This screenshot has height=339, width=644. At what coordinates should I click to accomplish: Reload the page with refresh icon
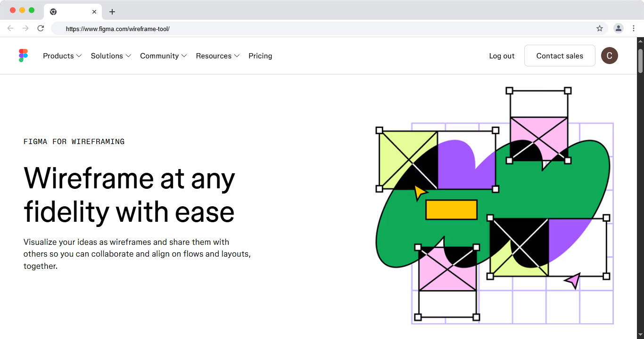point(41,28)
